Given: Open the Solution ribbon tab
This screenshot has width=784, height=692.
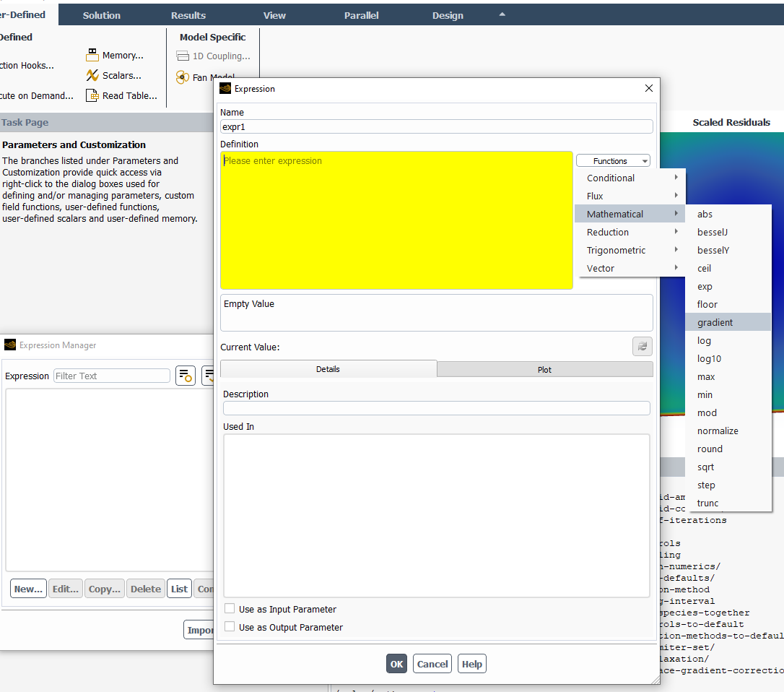Looking at the screenshot, I should click(102, 15).
